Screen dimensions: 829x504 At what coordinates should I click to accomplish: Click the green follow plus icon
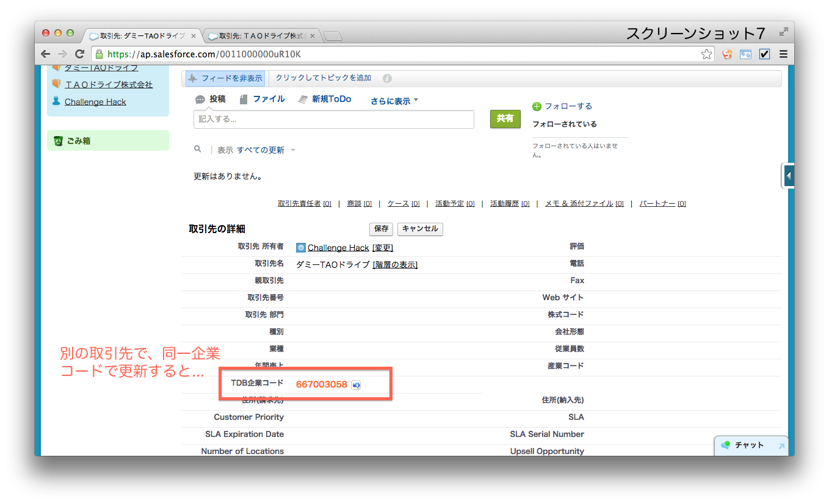[537, 106]
